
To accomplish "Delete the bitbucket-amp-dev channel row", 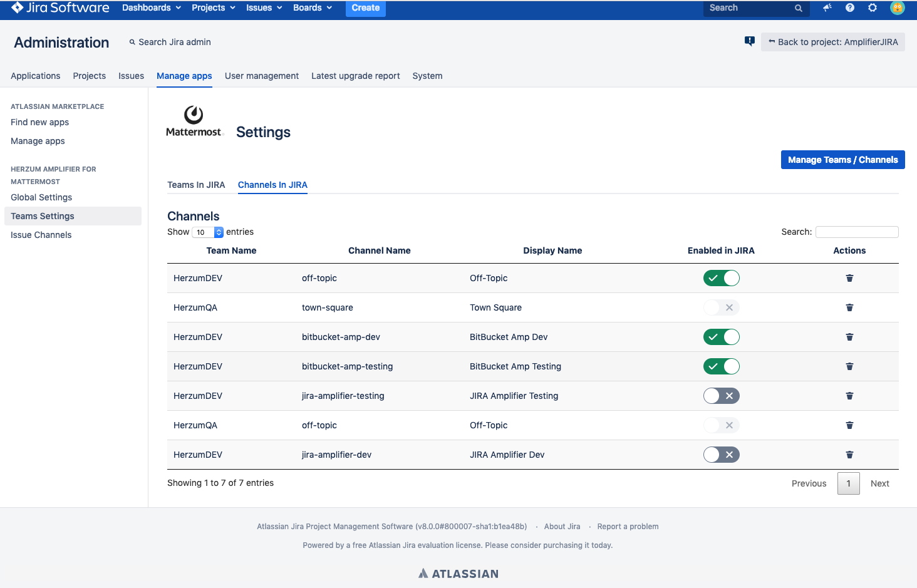I will coord(849,337).
